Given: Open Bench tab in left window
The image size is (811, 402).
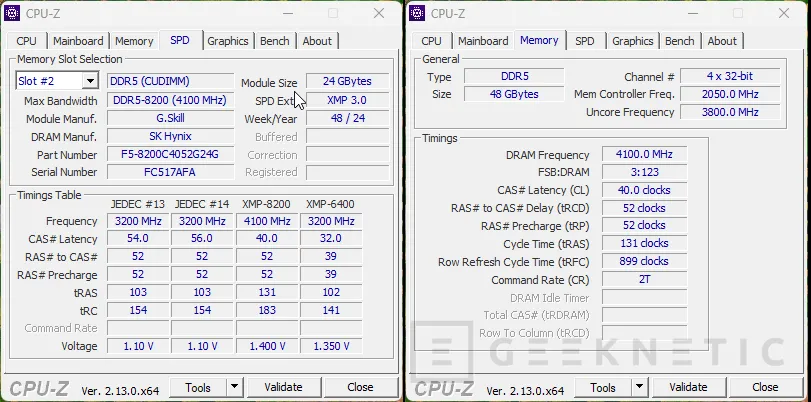Looking at the screenshot, I should (275, 41).
